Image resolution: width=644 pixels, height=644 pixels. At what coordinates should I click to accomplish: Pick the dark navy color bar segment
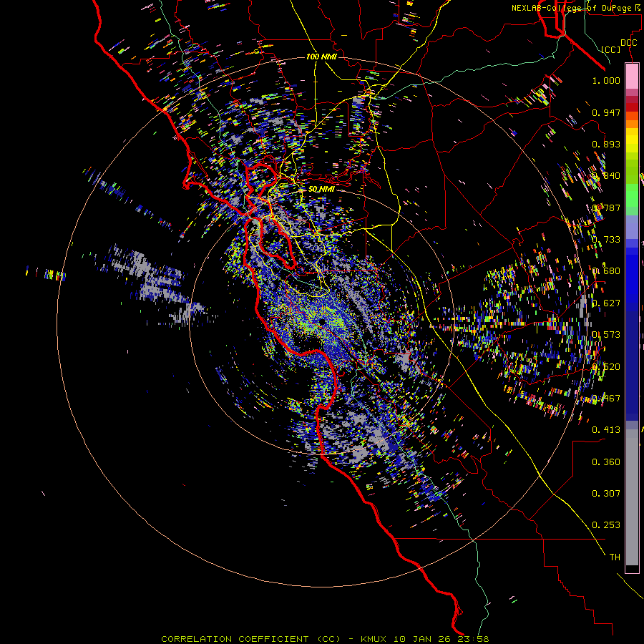coord(632,361)
